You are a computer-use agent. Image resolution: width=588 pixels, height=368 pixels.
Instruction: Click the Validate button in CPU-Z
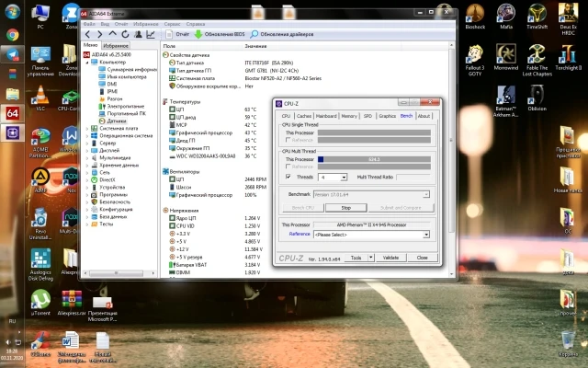click(x=390, y=258)
